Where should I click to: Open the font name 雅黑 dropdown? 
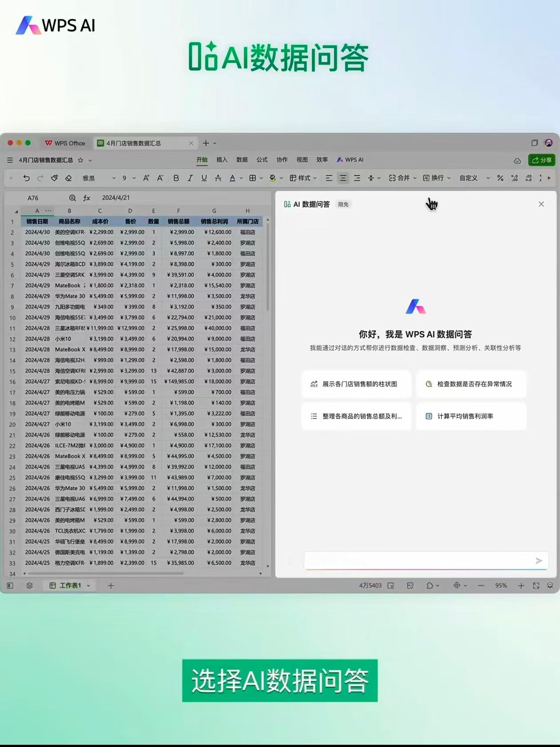coord(99,178)
